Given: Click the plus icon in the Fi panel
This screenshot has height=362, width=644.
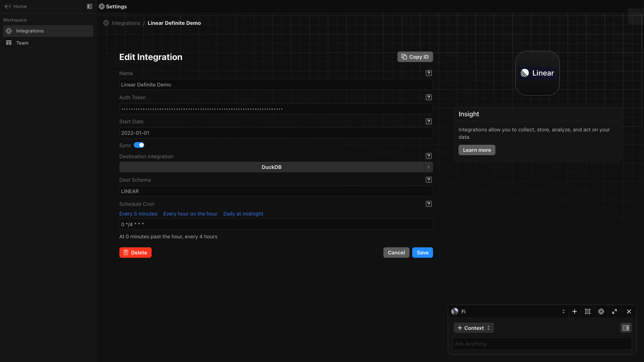Looking at the screenshot, I should [575, 311].
